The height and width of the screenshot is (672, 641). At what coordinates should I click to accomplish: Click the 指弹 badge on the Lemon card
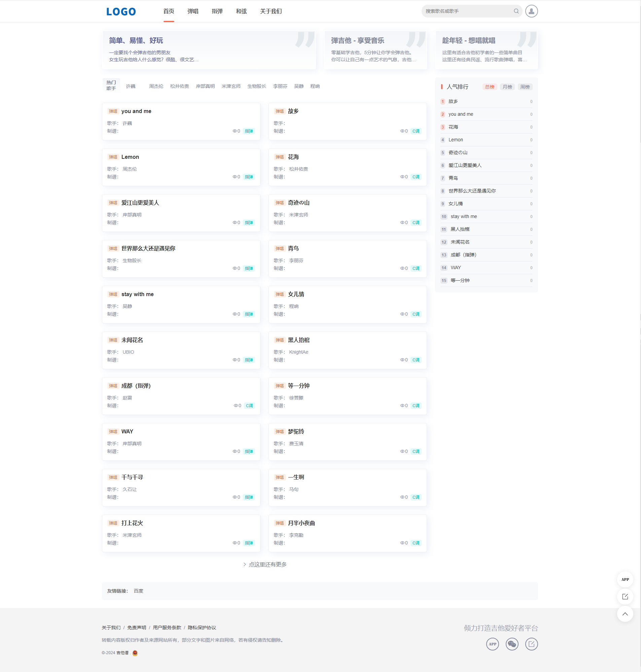[x=249, y=177]
